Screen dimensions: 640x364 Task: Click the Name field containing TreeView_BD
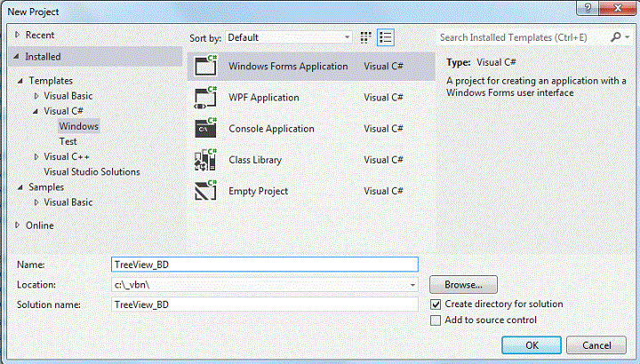click(x=265, y=265)
